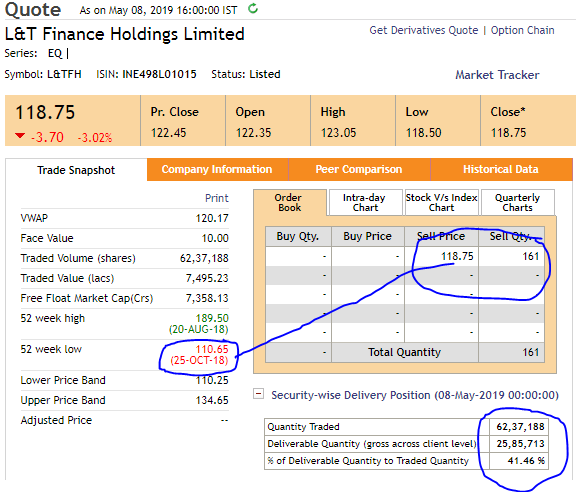Click the Sell Price column header
Screen dimensions: 581x492
coord(441,236)
